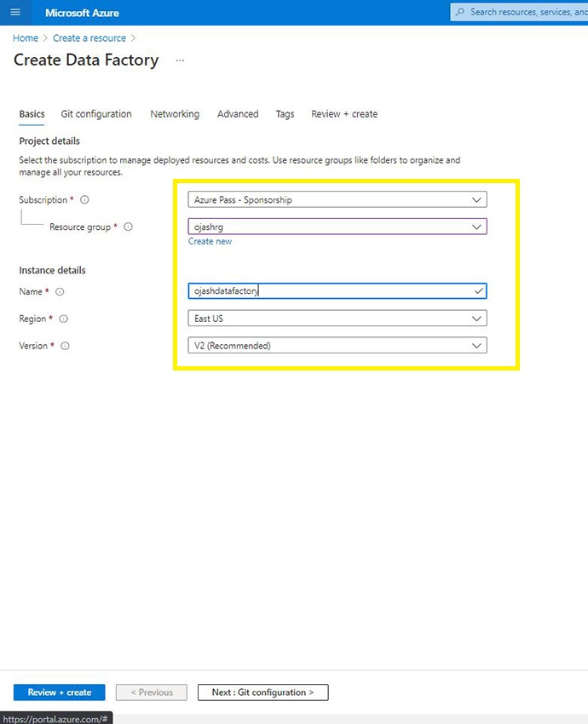Expand the Subscription dropdown
The image size is (588, 724).
(x=337, y=200)
